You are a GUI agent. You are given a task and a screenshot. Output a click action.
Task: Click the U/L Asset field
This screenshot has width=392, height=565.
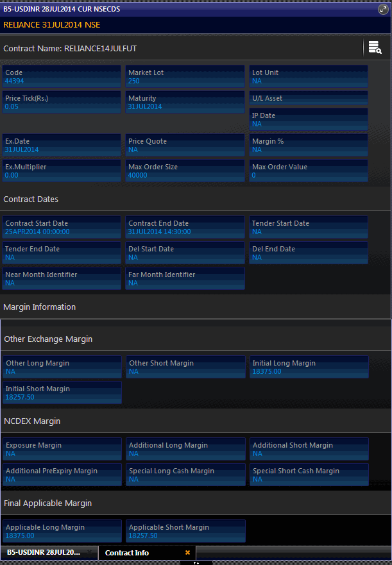[309, 98]
